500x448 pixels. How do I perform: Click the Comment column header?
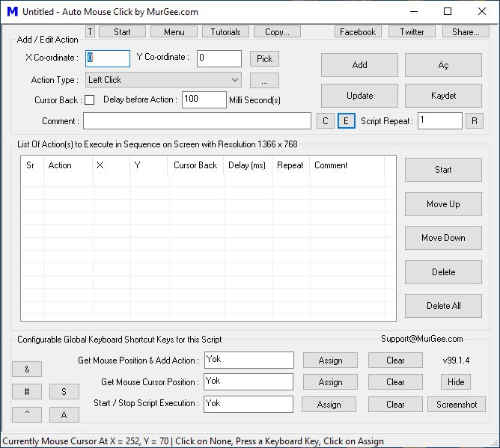(x=347, y=165)
